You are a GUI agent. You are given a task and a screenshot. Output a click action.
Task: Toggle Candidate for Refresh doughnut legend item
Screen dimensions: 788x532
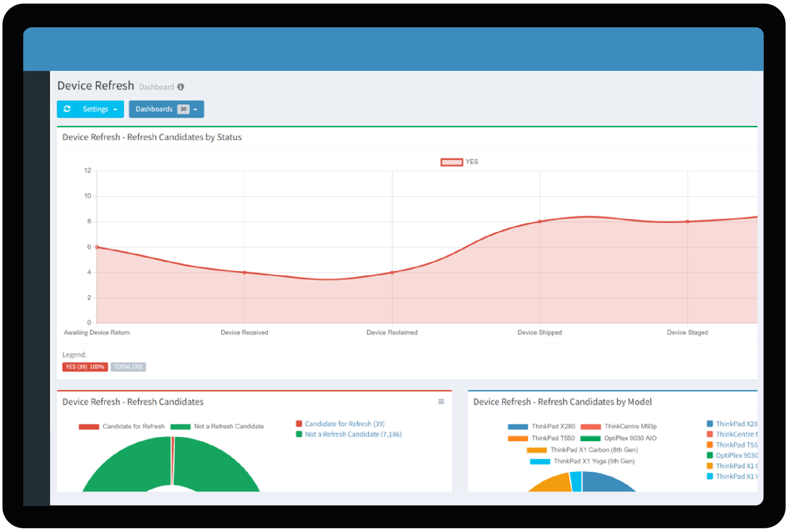(x=122, y=426)
